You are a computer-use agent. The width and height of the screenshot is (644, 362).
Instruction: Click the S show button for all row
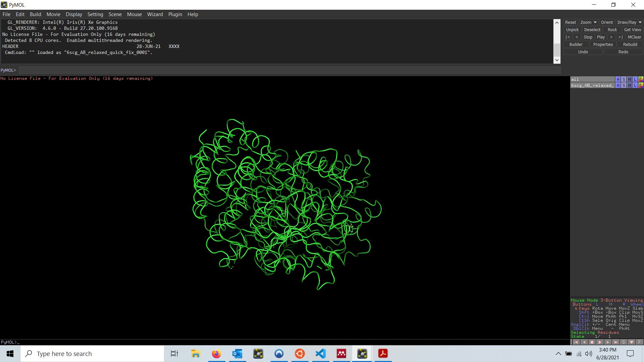click(624, 79)
